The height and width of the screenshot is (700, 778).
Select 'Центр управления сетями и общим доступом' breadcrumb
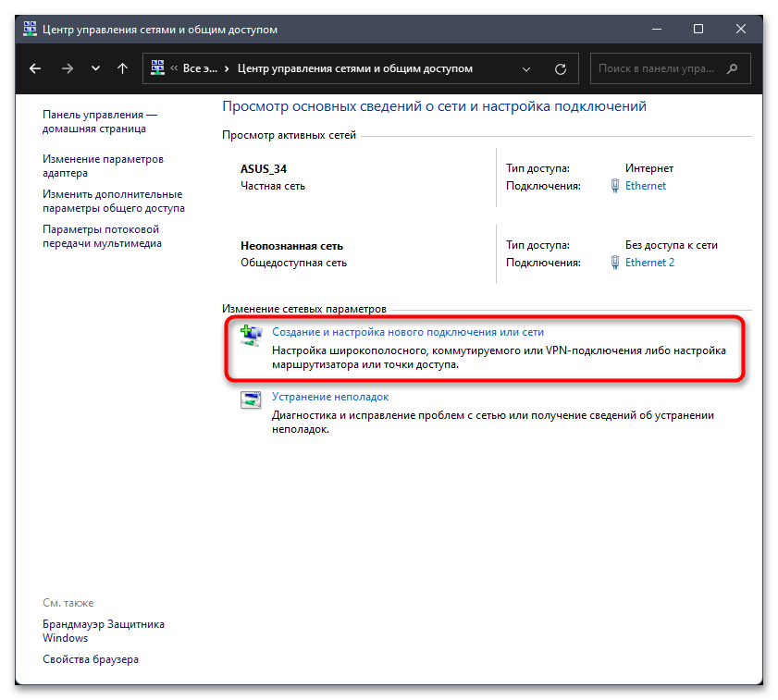354,68
